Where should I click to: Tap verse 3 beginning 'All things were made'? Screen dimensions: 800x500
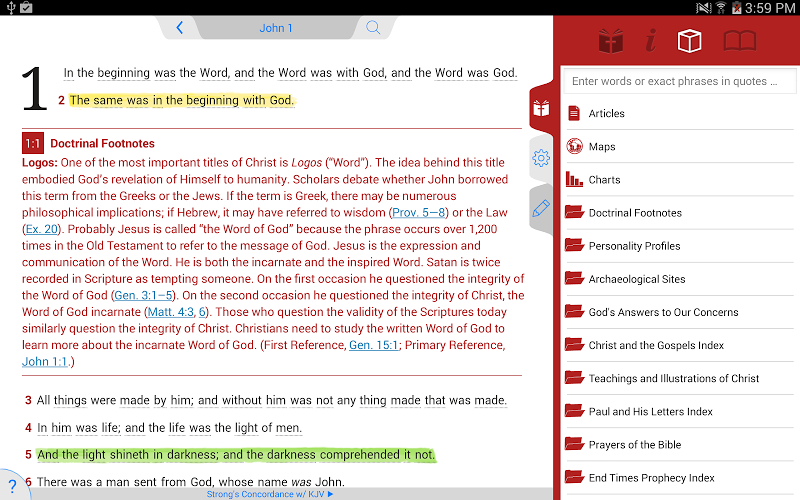tap(271, 400)
